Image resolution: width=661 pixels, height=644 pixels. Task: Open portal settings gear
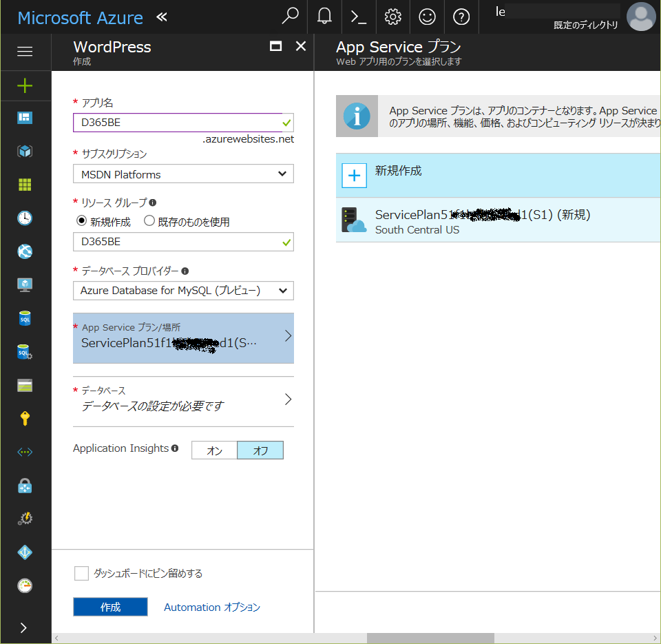click(x=392, y=17)
